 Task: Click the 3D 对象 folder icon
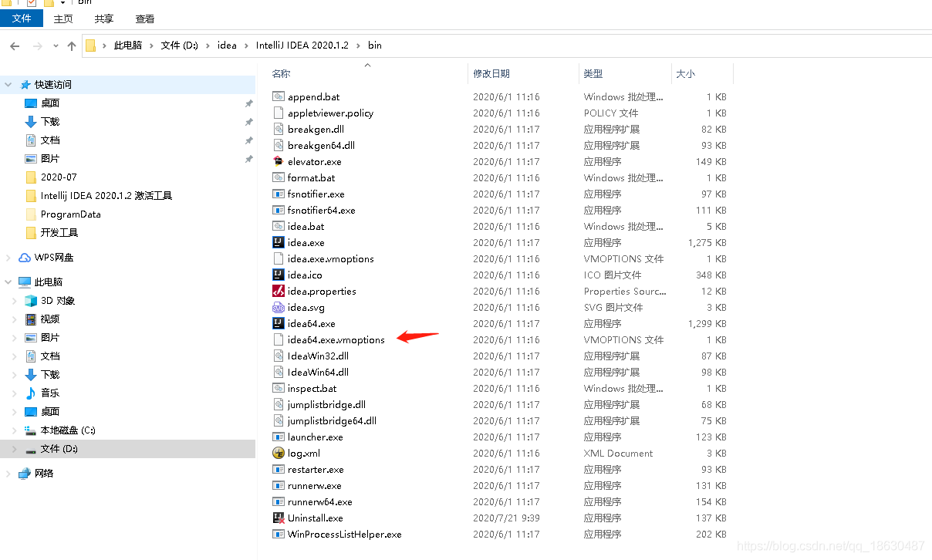click(x=31, y=300)
